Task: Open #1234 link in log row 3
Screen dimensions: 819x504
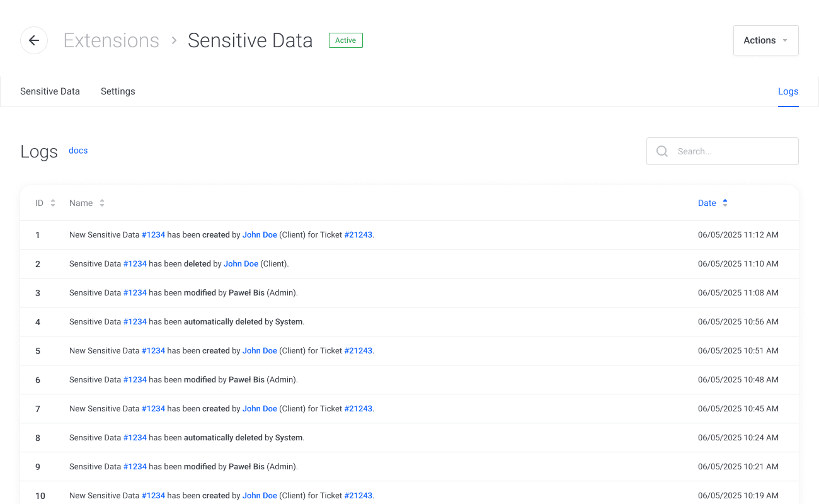Action: tap(135, 293)
